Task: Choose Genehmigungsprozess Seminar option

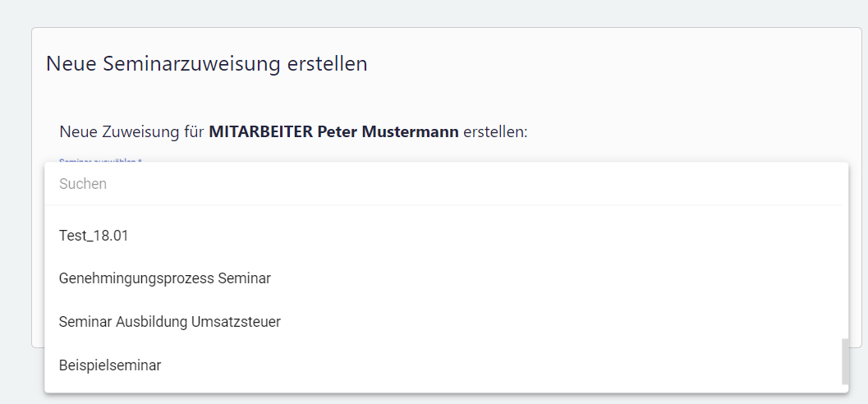Action: click(x=164, y=278)
